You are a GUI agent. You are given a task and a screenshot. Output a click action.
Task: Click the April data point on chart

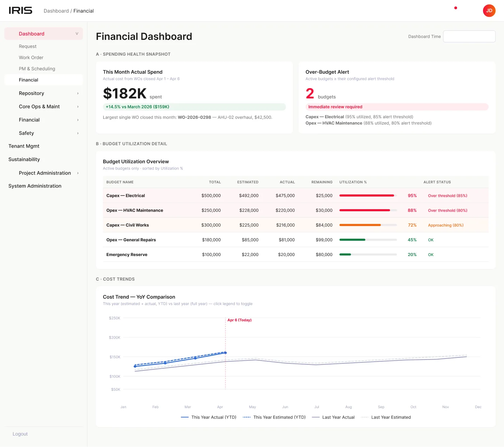coord(225,353)
